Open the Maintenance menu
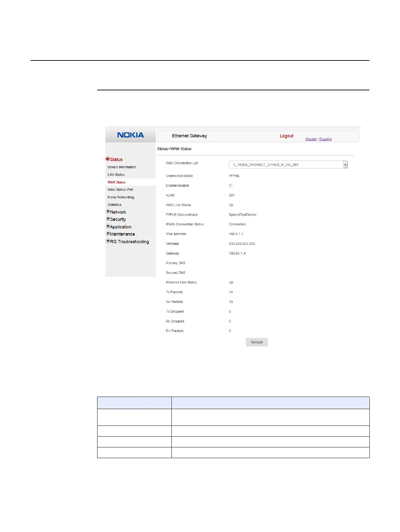Image resolution: width=400 pixels, height=532 pixels. click(x=122, y=234)
